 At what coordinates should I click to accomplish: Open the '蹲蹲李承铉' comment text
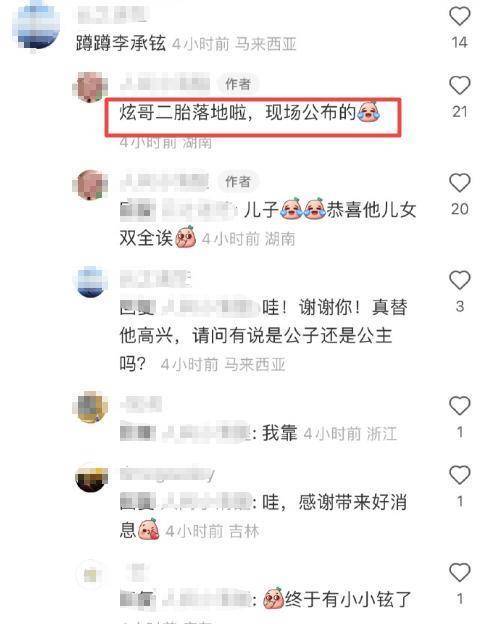tap(121, 43)
